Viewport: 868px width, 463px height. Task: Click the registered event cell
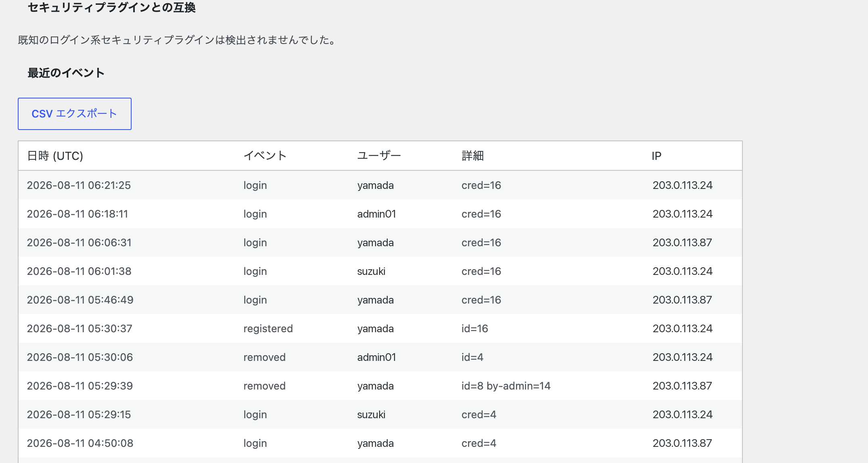pyautogui.click(x=268, y=329)
